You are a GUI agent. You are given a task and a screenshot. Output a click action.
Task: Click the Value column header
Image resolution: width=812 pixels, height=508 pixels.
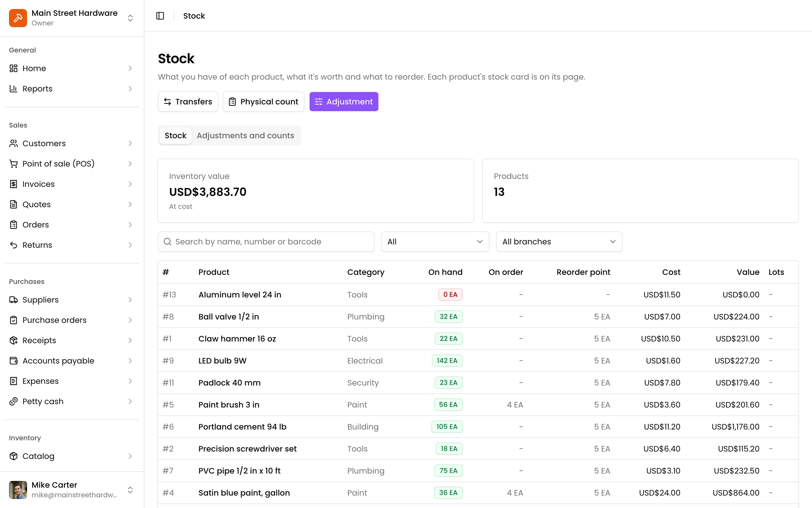[x=748, y=272]
